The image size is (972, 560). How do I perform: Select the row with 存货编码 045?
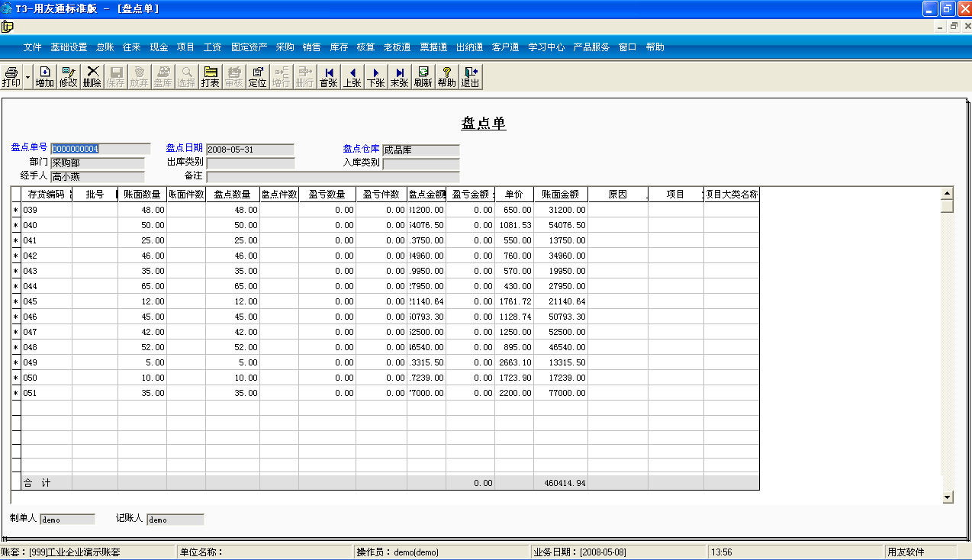pyautogui.click(x=46, y=301)
